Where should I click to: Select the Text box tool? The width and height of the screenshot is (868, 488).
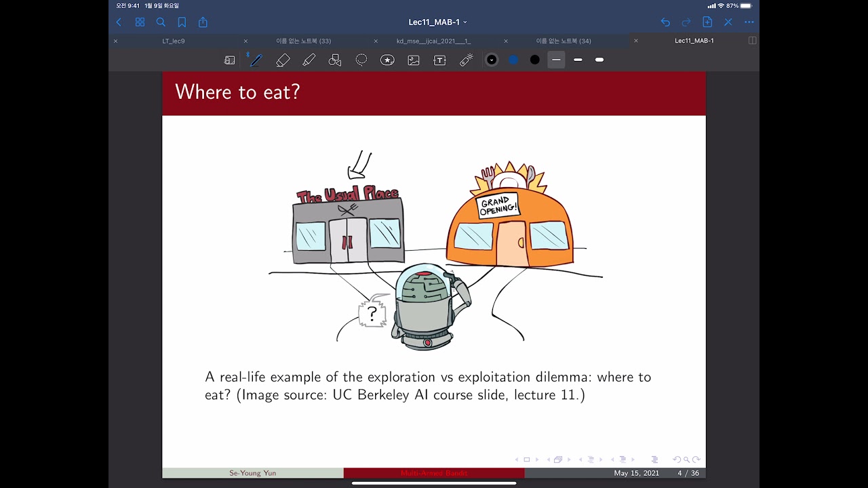pyautogui.click(x=439, y=60)
